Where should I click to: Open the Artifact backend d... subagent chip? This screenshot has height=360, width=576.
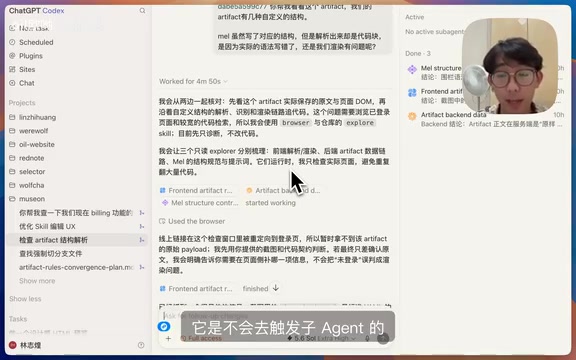pyautogui.click(x=283, y=190)
